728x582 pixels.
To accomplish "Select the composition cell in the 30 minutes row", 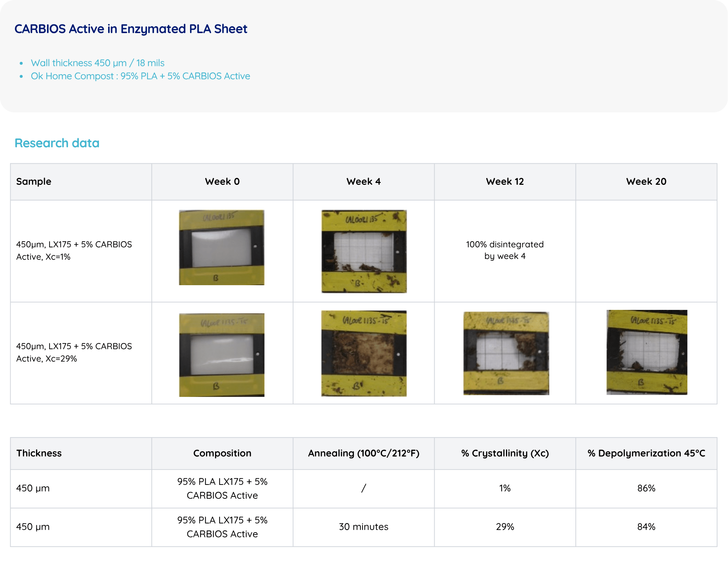I will point(222,527).
